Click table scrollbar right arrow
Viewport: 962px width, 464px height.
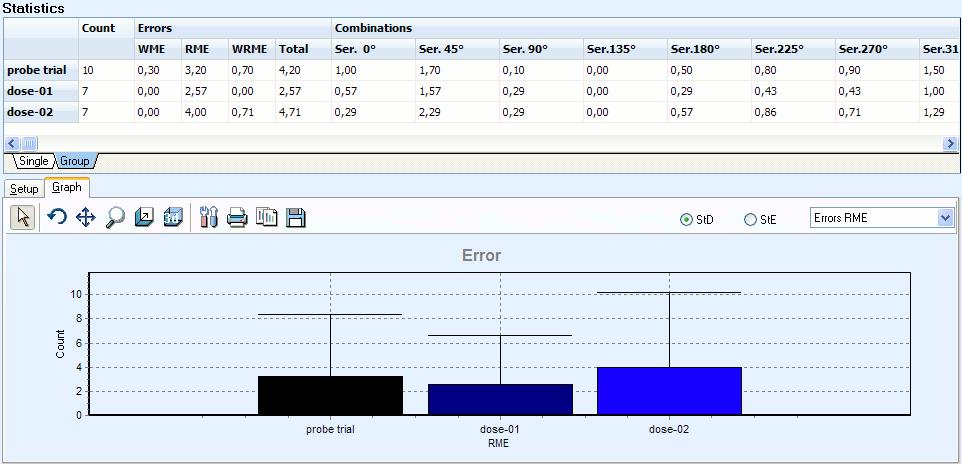tap(950, 144)
